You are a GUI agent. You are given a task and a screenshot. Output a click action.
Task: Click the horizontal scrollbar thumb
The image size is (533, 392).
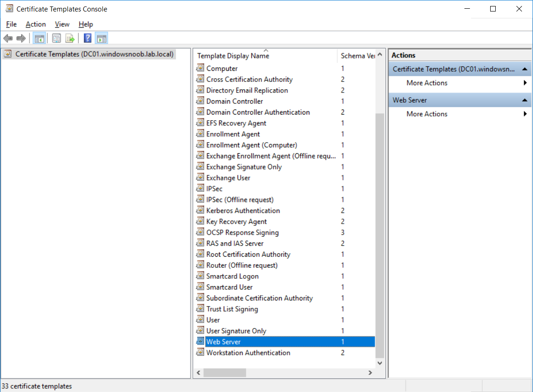225,373
